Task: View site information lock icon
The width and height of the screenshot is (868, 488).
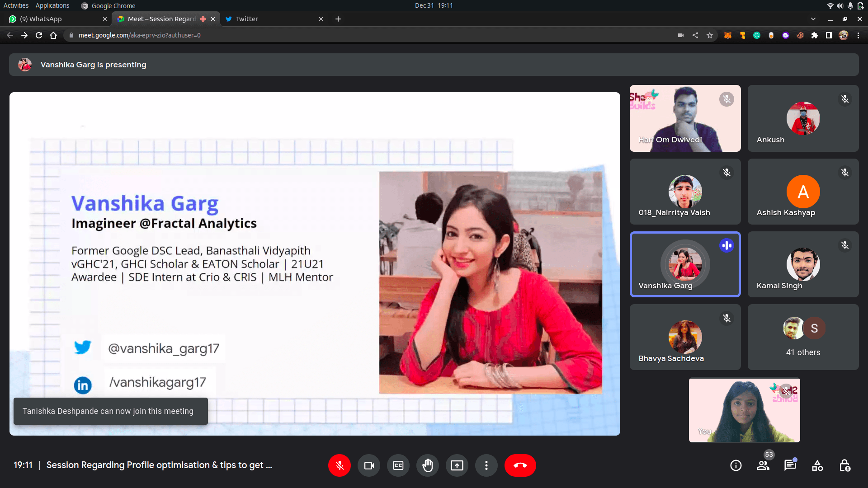Action: pyautogui.click(x=71, y=35)
